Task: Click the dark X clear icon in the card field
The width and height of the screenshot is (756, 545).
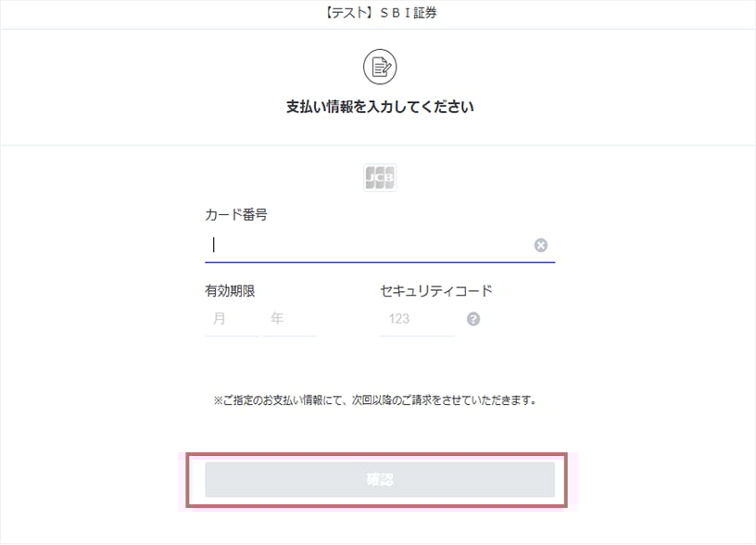Action: (540, 245)
